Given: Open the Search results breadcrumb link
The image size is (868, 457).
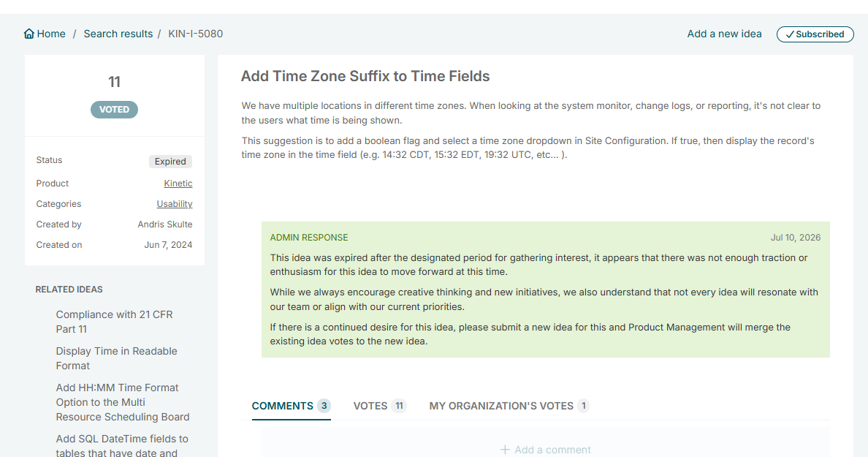Looking at the screenshot, I should [x=118, y=34].
